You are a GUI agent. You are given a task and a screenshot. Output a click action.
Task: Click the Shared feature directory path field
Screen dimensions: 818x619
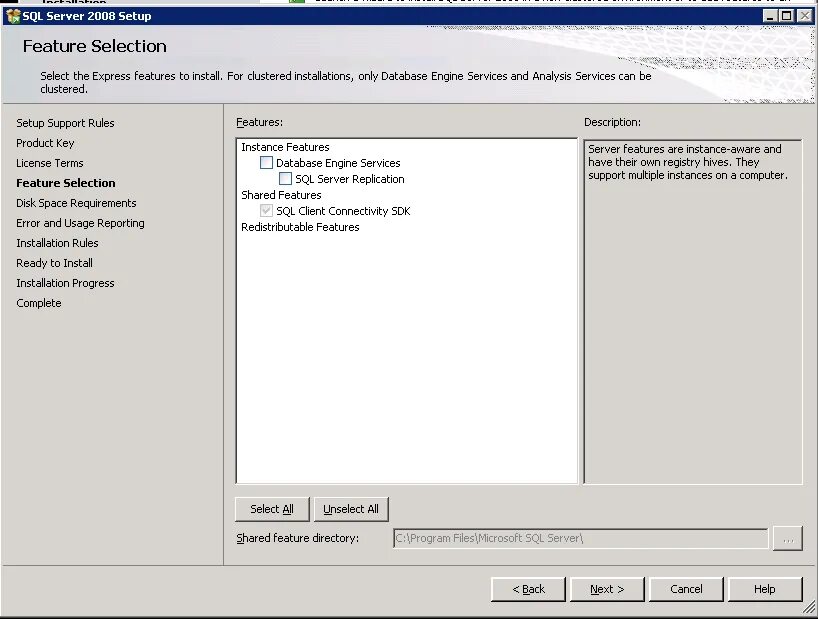pos(581,538)
